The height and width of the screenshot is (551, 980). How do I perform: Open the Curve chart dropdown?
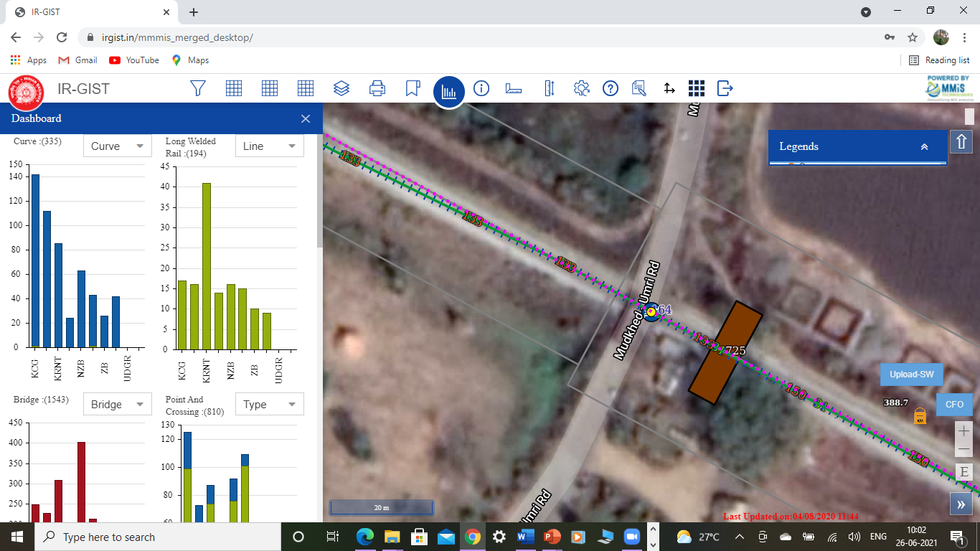click(117, 146)
